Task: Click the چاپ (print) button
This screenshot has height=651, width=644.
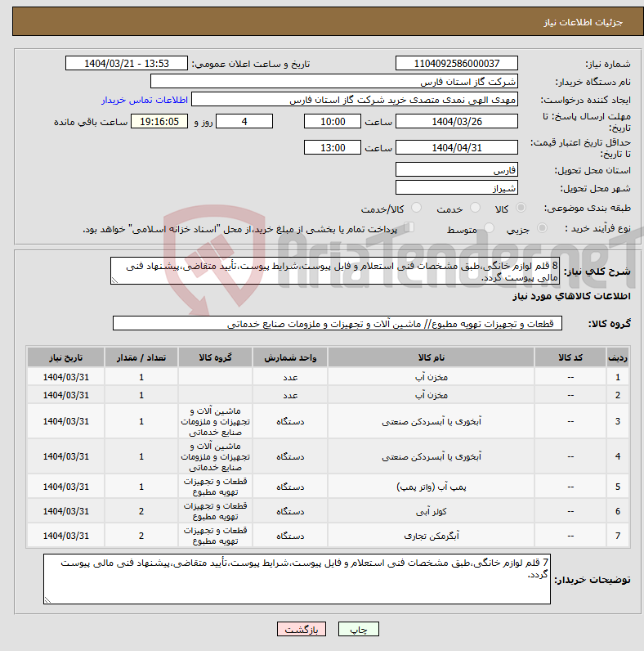Action: (x=359, y=629)
